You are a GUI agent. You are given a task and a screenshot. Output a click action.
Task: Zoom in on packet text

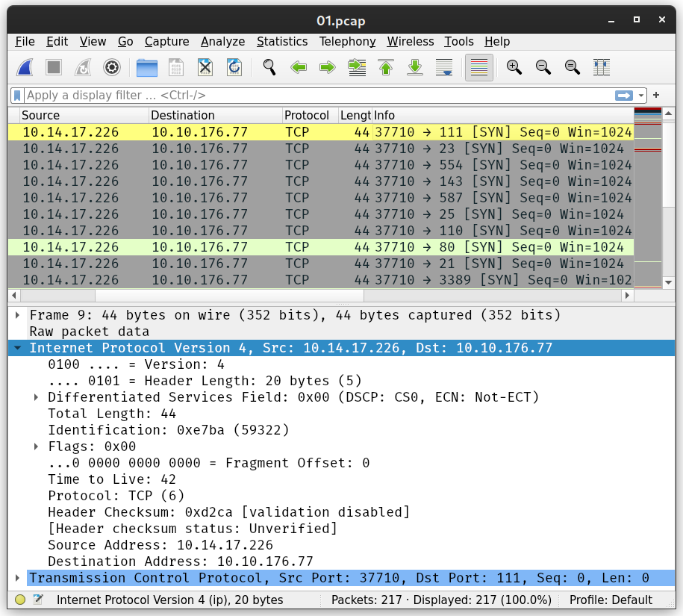click(514, 68)
